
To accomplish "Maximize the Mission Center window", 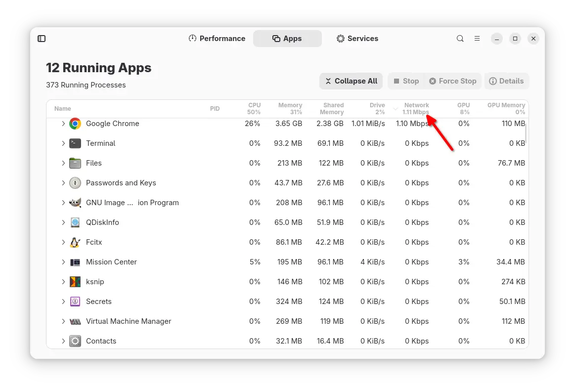I will pyautogui.click(x=515, y=39).
